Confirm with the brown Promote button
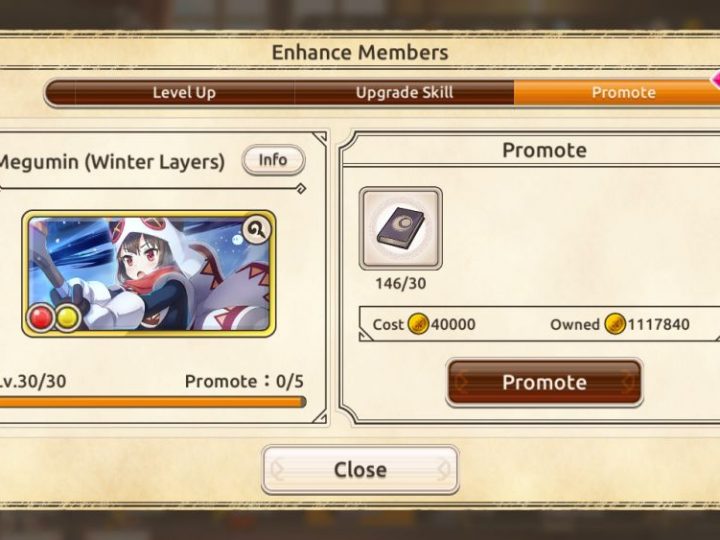 (544, 382)
